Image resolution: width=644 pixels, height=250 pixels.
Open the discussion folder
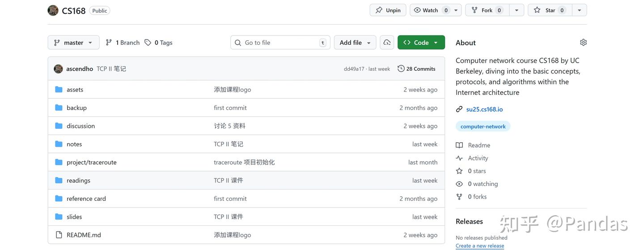(x=80, y=126)
